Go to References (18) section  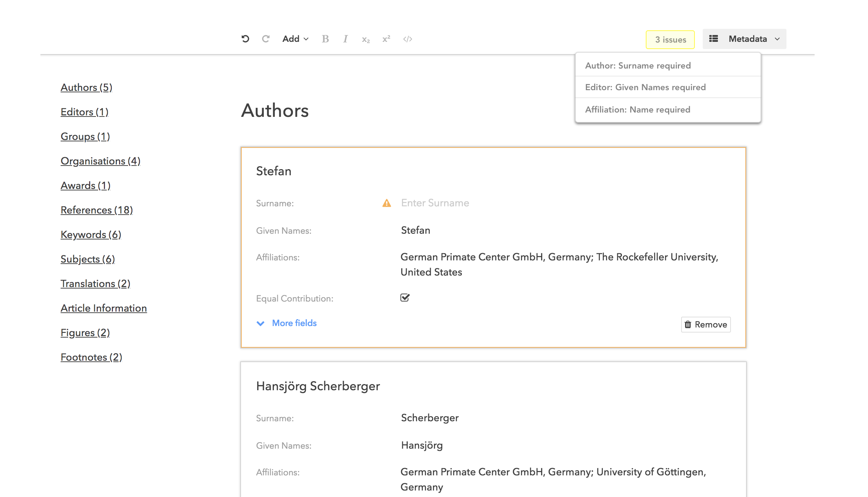pyautogui.click(x=97, y=210)
